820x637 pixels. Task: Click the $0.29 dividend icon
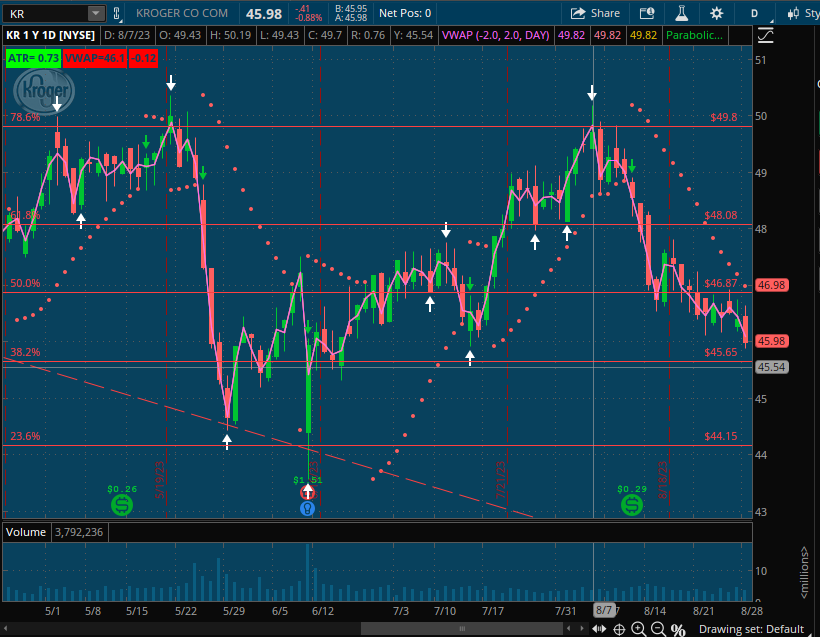tap(632, 505)
